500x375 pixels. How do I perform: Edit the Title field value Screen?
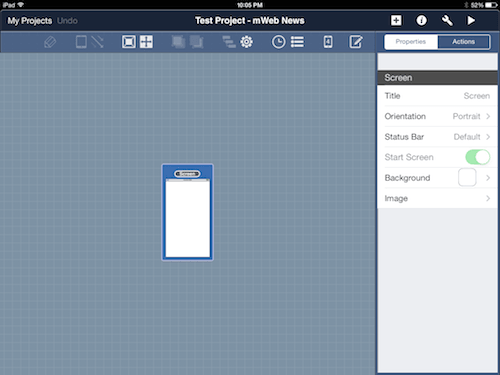click(477, 96)
